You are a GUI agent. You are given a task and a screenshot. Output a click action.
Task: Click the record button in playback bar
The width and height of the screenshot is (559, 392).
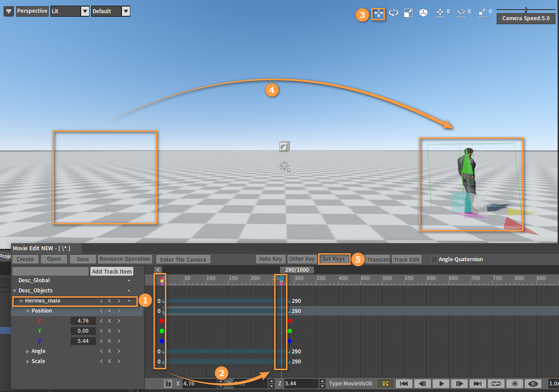coord(515,384)
